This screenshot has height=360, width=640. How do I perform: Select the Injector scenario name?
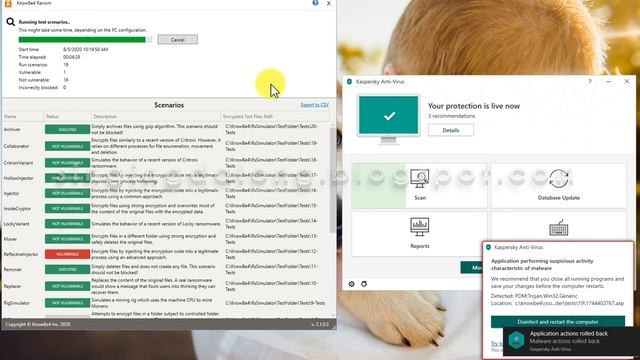click(11, 193)
